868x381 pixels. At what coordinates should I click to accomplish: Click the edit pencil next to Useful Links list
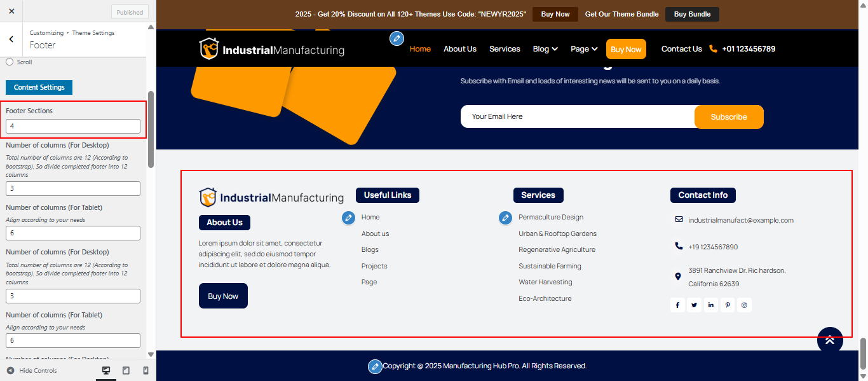348,218
